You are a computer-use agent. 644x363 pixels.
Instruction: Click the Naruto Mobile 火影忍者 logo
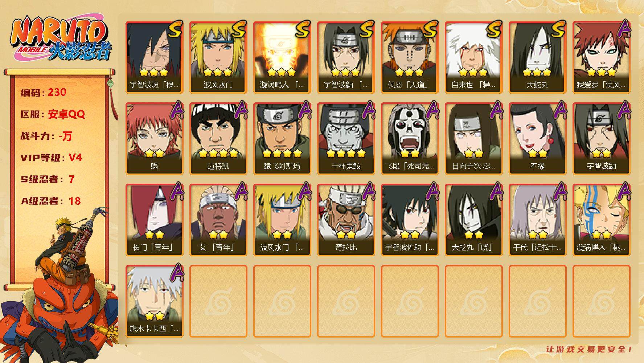(61, 38)
